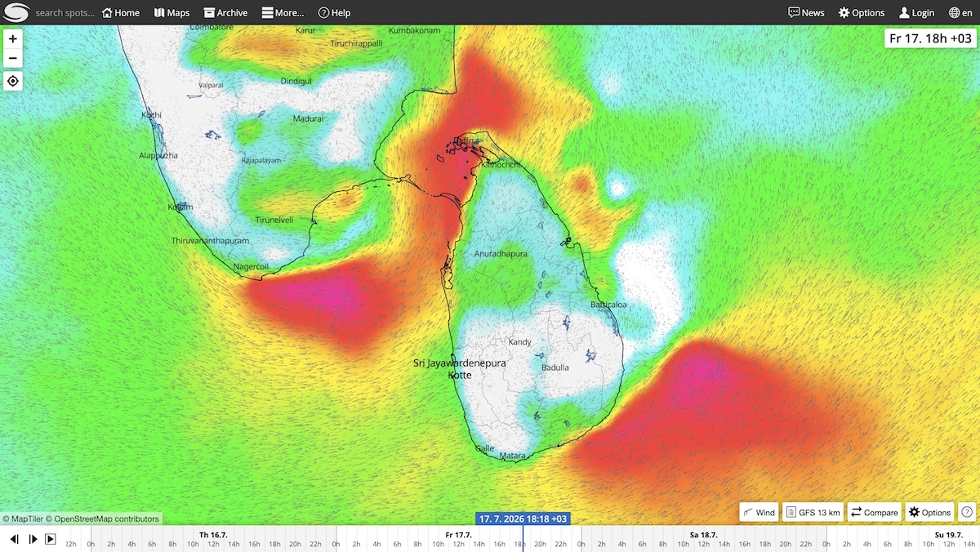
Task: Click the forecast time label Fr 17. 18h
Action: pyautogui.click(x=930, y=38)
